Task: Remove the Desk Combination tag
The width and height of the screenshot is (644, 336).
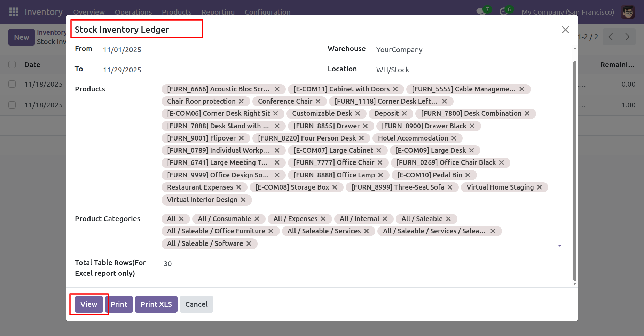Action: tap(527, 114)
